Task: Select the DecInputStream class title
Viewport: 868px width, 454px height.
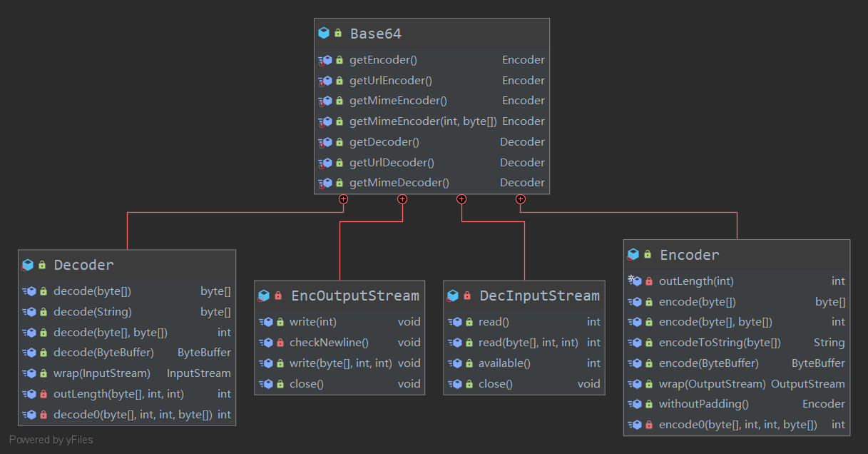Action: coord(540,296)
